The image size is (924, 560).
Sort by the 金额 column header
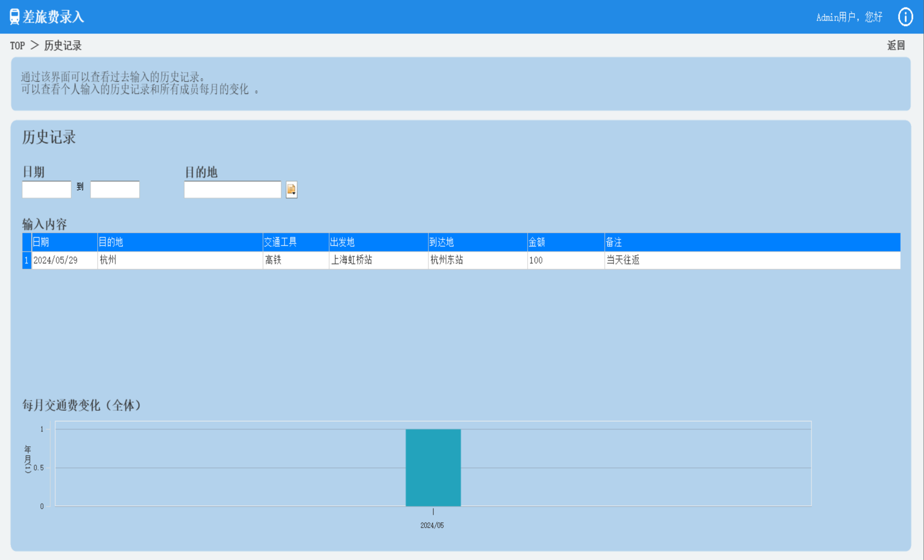[x=565, y=242]
